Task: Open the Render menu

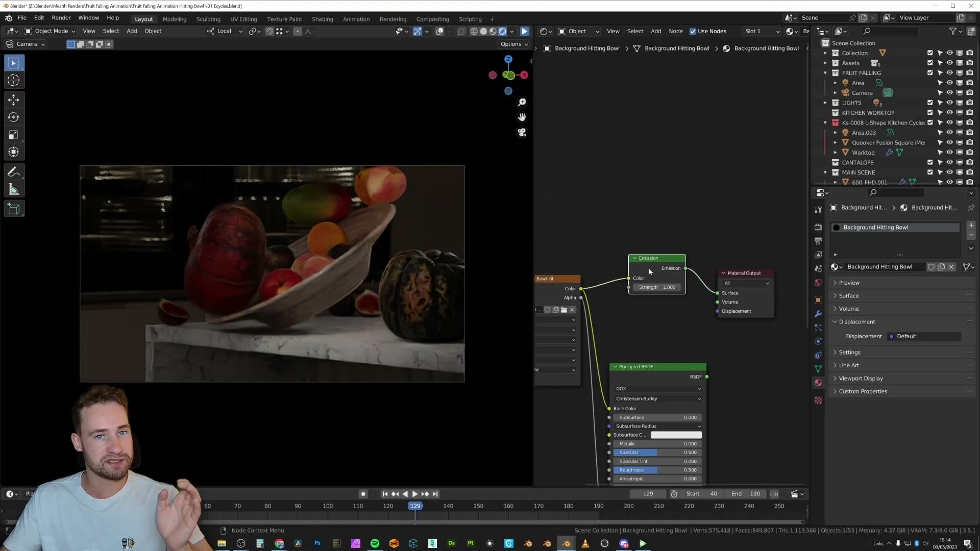Action: pos(61,18)
